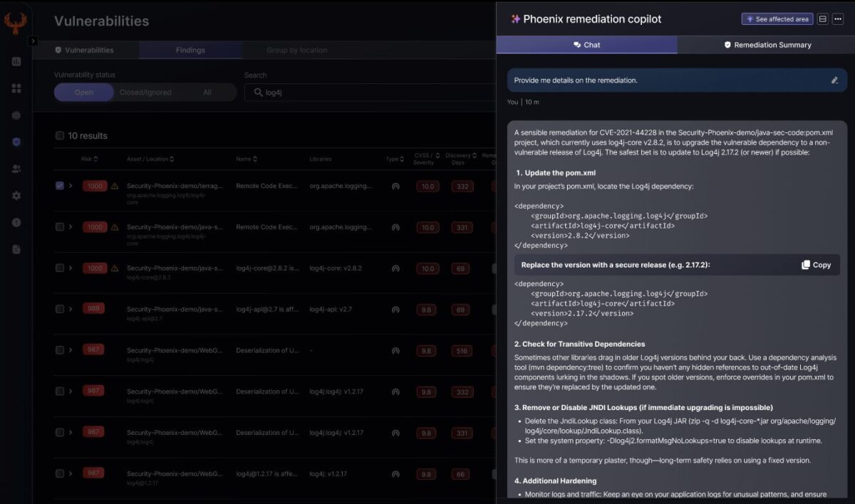The width and height of the screenshot is (855, 504).
Task: Open the dashboard chart icon in sidebar
Action: pos(16,61)
